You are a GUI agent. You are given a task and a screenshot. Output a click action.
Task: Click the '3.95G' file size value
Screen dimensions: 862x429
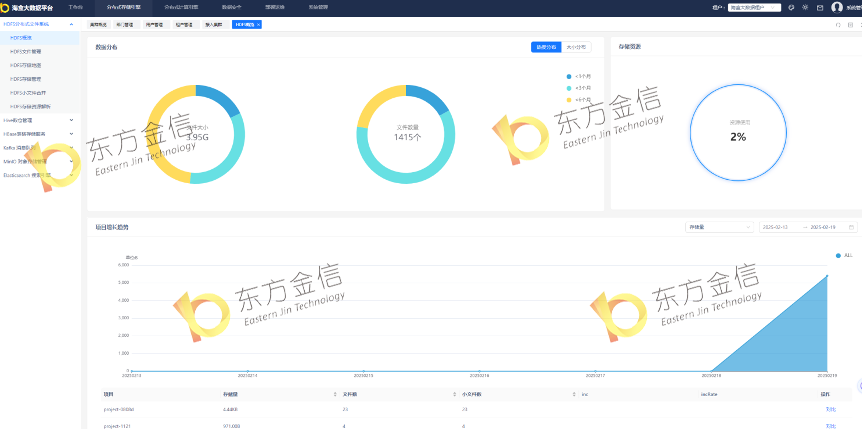point(197,137)
